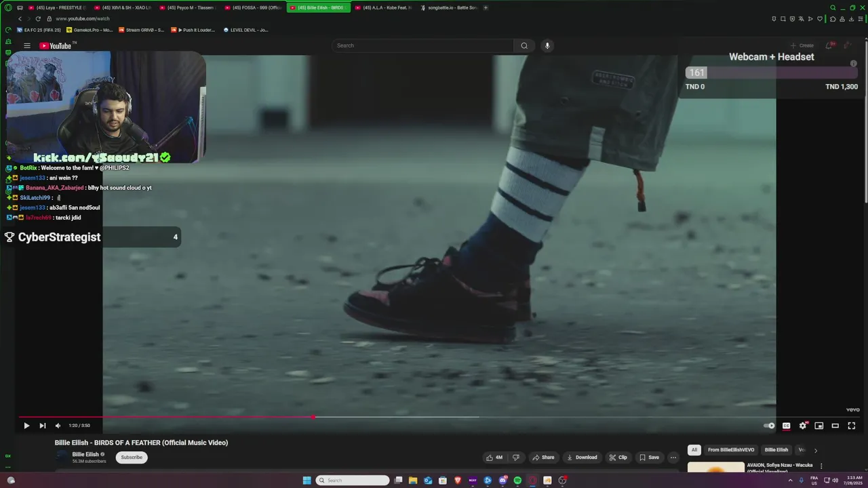868x488 pixels.
Task: Open YouTube notifications bell
Action: [x=829, y=45]
